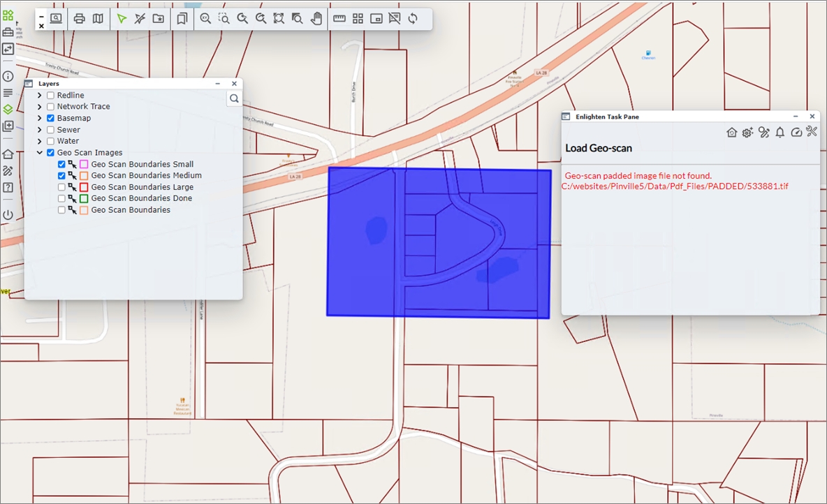Click the blue highlighted geo-scan area on map
827x504 pixels.
(363, 279)
